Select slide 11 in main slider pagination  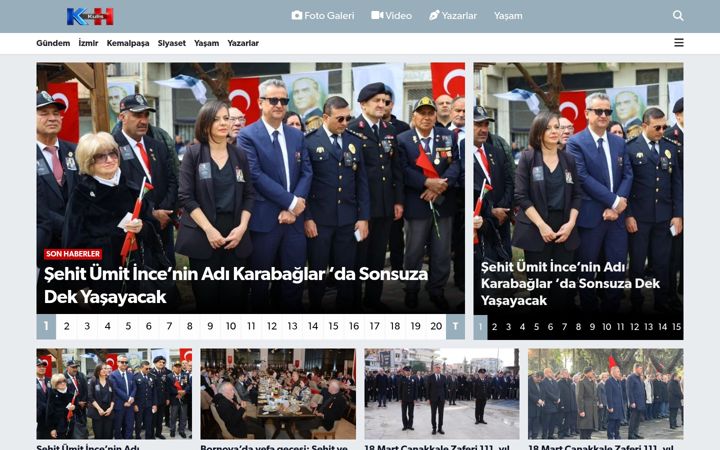click(x=251, y=326)
